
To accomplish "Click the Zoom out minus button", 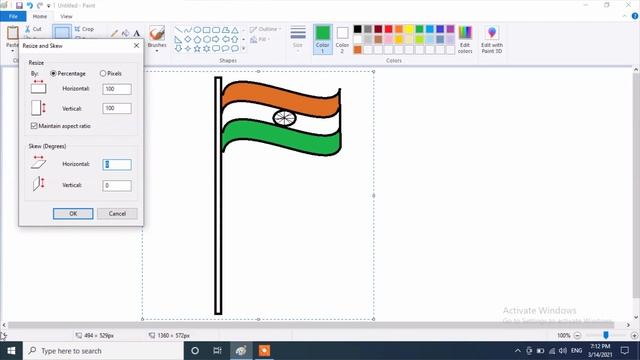I will (x=578, y=335).
